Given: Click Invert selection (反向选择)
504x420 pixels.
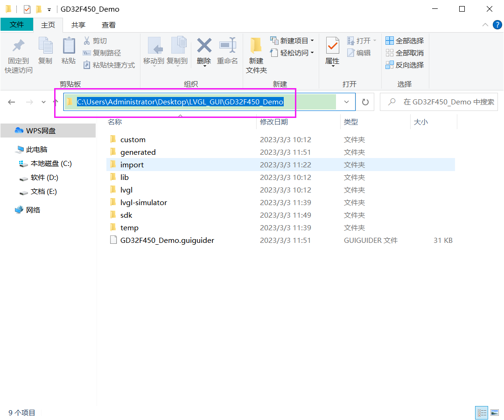Looking at the screenshot, I should (x=405, y=65).
